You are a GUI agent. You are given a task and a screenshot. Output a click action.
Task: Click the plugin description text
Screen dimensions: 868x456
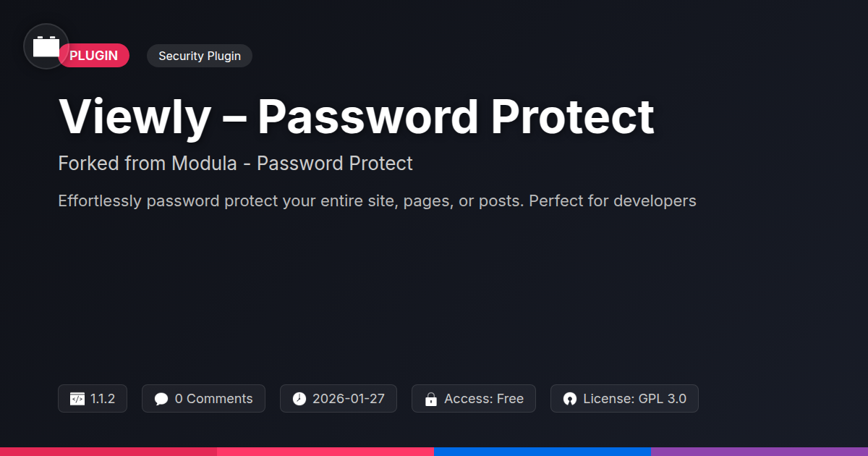click(x=377, y=200)
